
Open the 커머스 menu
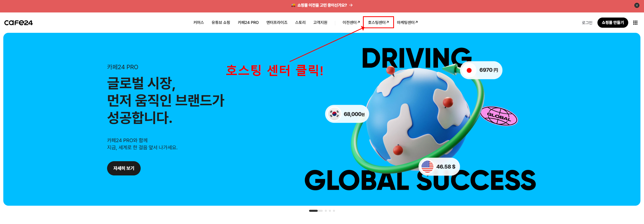198,22
